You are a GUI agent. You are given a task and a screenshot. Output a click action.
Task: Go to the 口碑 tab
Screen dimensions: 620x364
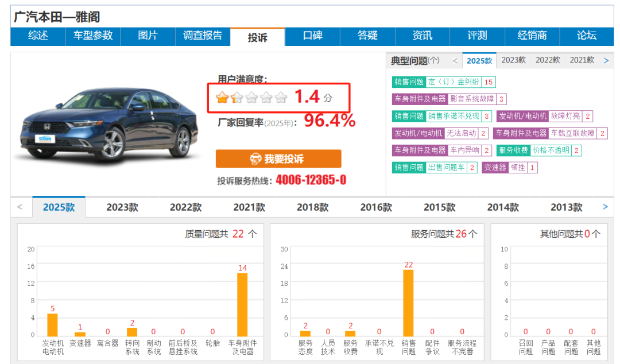point(313,36)
